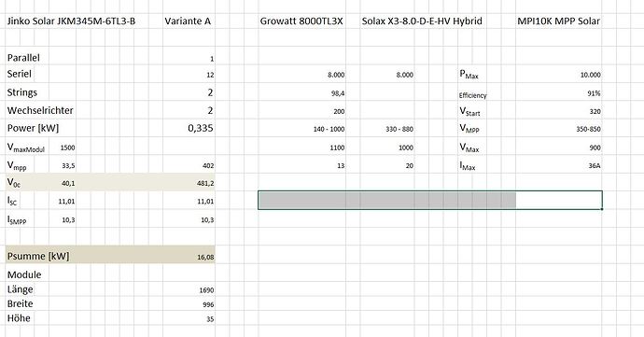Select the 'Länge' label cell
This screenshot has height=337, width=644.
[21, 289]
